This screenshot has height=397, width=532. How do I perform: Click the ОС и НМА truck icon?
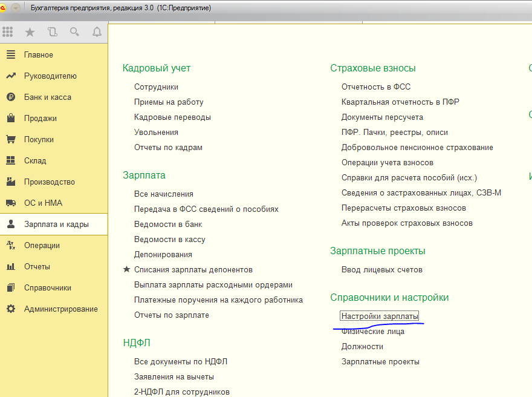tap(11, 203)
